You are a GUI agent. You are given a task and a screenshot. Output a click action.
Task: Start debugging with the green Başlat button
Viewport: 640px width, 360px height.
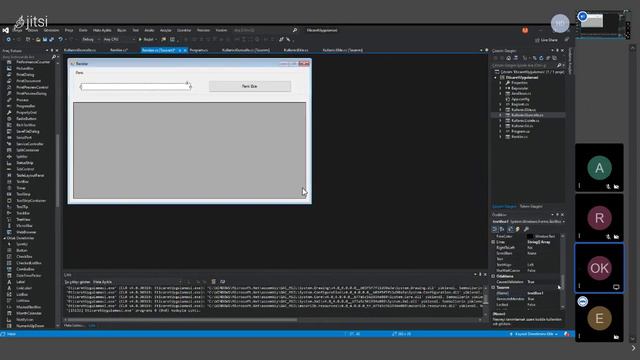(146, 40)
